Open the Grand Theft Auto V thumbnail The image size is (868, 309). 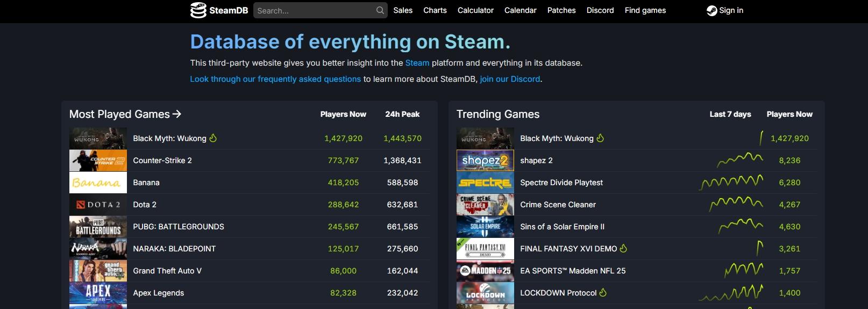pyautogui.click(x=98, y=271)
